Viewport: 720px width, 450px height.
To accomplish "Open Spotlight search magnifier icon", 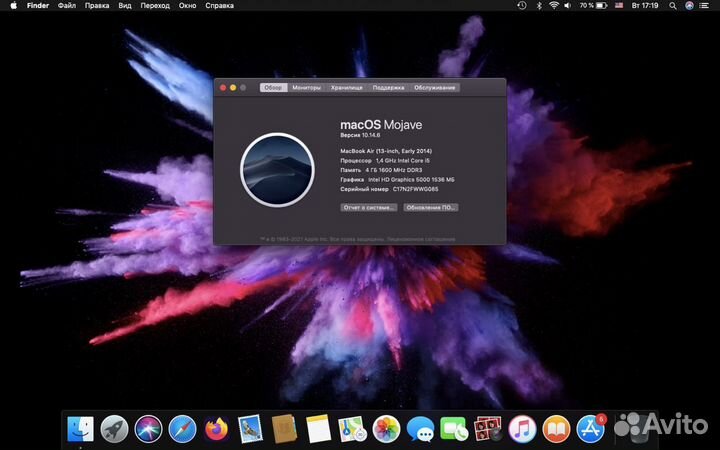I will [x=673, y=6].
